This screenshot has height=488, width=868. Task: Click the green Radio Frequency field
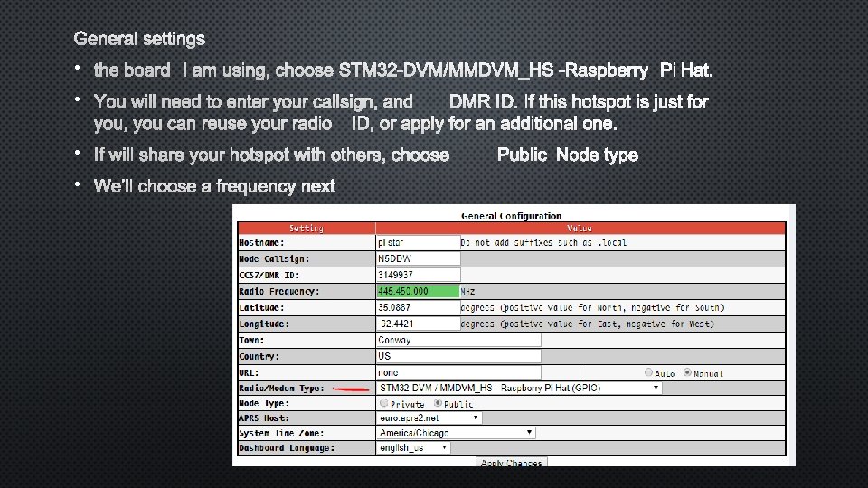418,291
